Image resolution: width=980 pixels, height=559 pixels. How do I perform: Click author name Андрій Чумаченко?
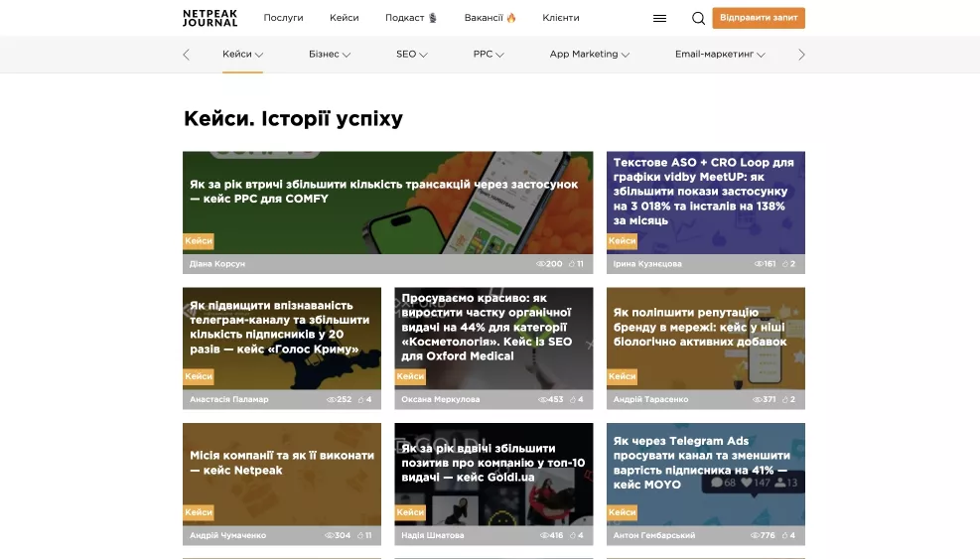228,536
